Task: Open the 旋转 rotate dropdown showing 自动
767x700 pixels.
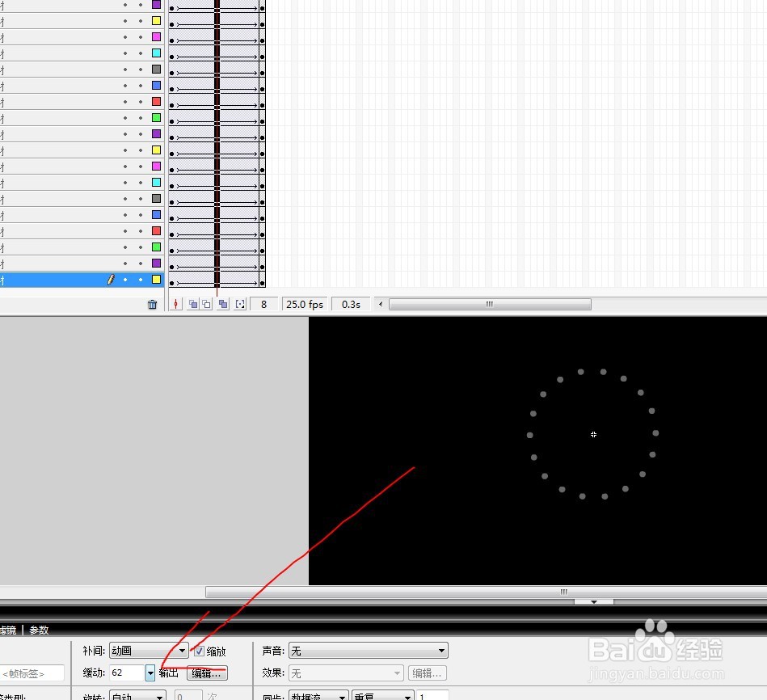Action: pos(137,696)
